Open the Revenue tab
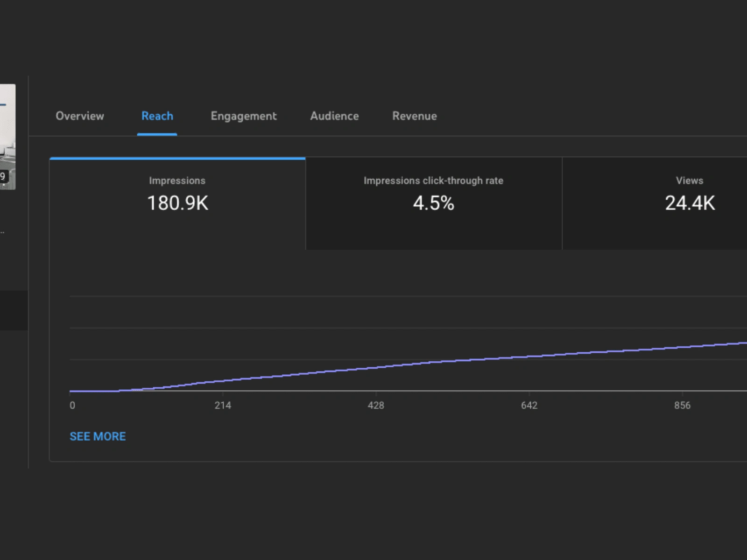747x560 pixels. coord(415,116)
